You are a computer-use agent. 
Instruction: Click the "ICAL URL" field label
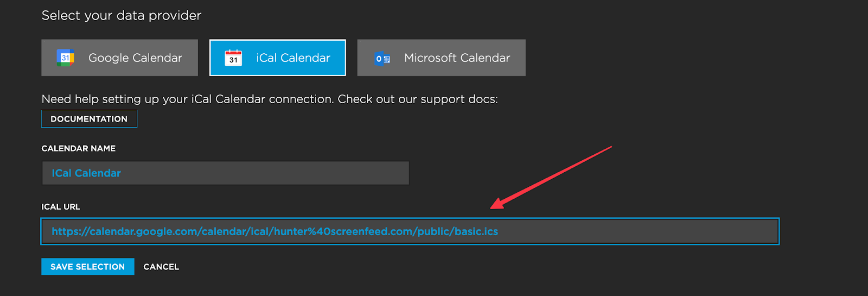pyautogui.click(x=61, y=207)
